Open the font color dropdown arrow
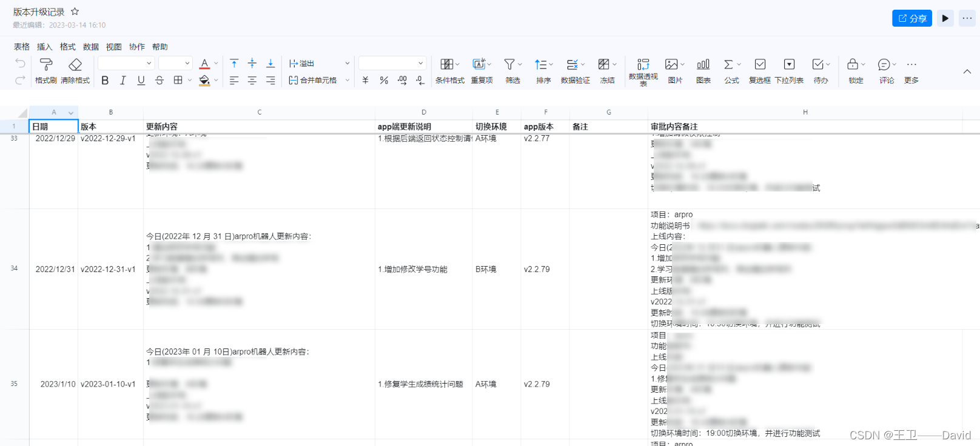 coord(216,64)
